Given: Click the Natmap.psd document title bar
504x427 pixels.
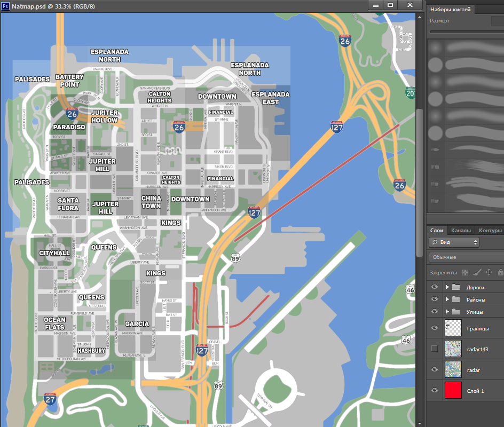Looking at the screenshot, I should point(185,6).
